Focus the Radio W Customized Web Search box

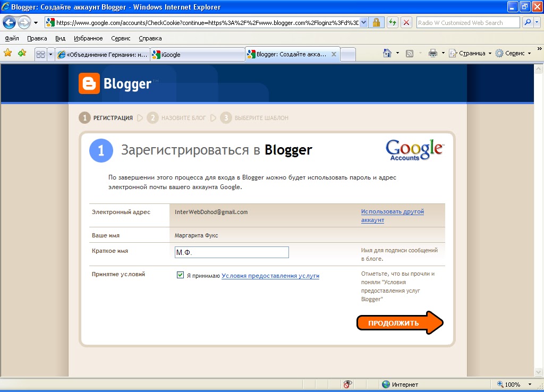(x=468, y=23)
